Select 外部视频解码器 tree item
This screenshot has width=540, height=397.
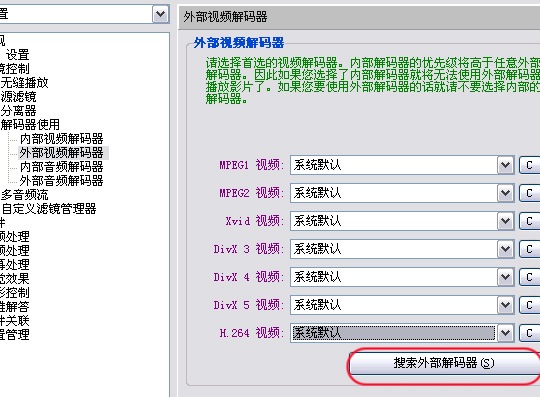[62, 153]
